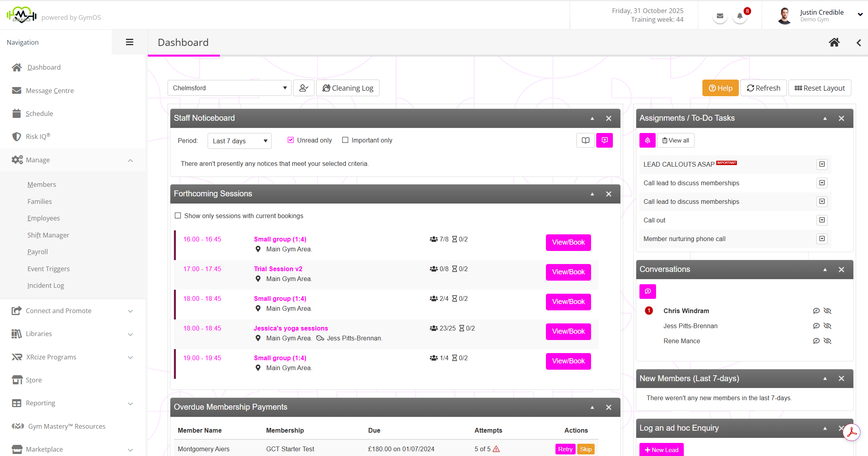Click the member check-in icon beside Chelmsford
Image resolution: width=868 pixels, height=456 pixels.
tap(304, 88)
